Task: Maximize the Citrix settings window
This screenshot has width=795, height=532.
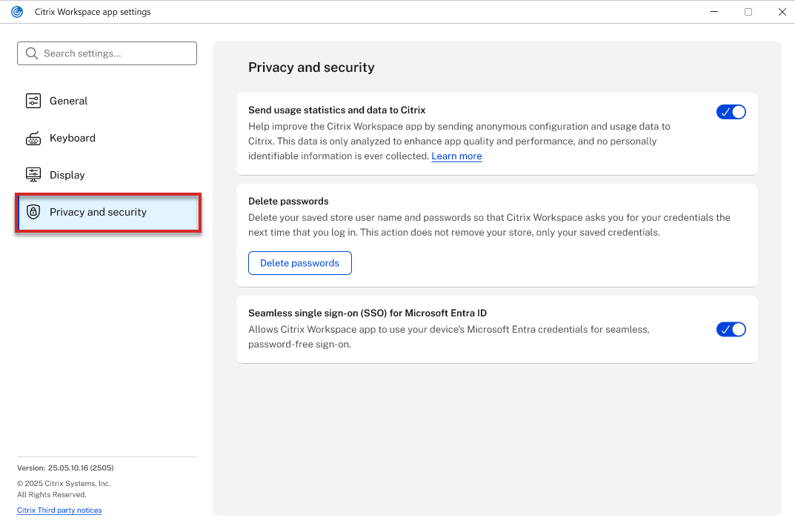Action: coord(748,12)
